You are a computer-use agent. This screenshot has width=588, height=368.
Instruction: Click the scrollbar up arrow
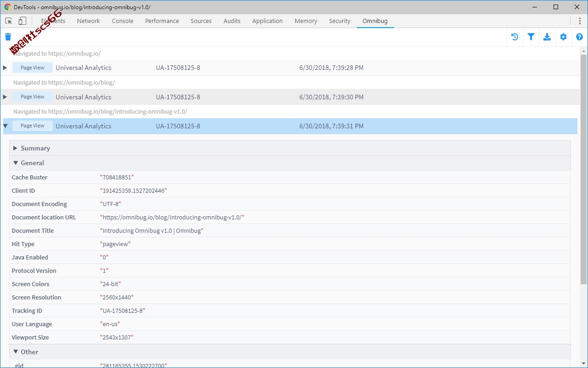(583, 50)
